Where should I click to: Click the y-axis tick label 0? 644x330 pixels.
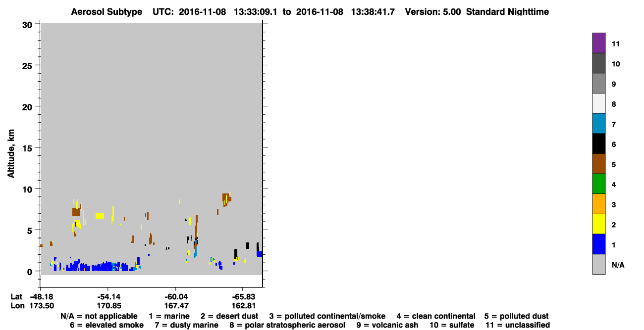point(31,271)
